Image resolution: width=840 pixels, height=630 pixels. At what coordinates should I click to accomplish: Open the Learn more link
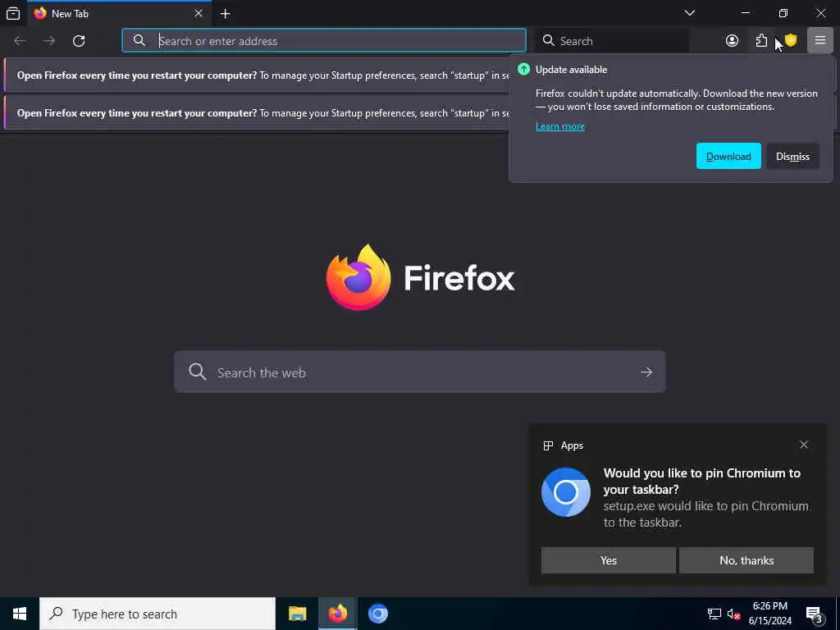[x=559, y=126]
